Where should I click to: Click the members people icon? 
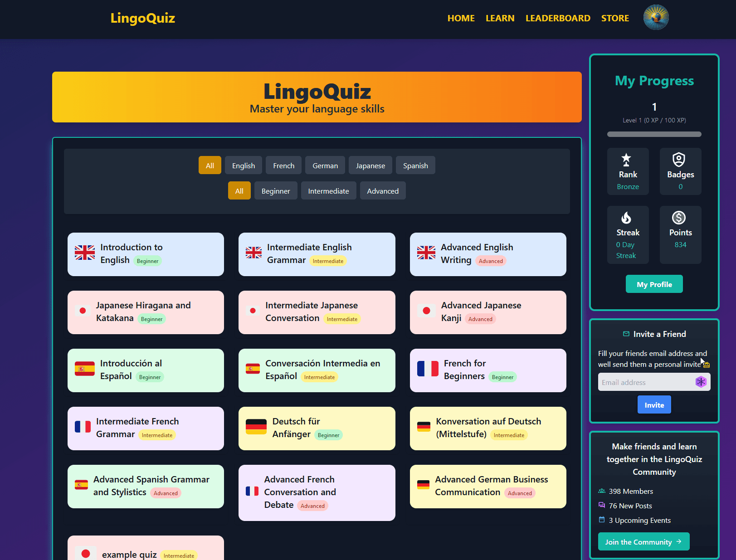[602, 491]
